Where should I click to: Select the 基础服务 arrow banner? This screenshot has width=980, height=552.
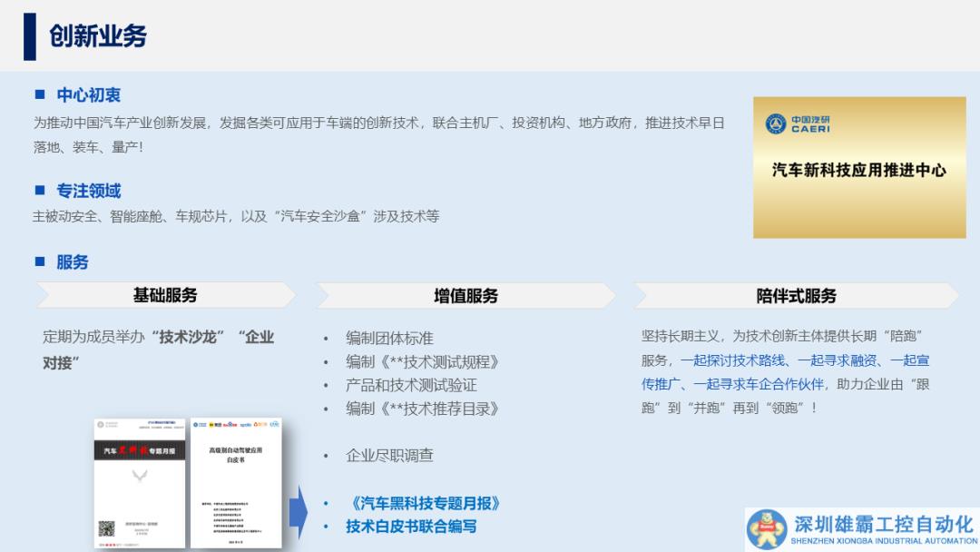(165, 295)
